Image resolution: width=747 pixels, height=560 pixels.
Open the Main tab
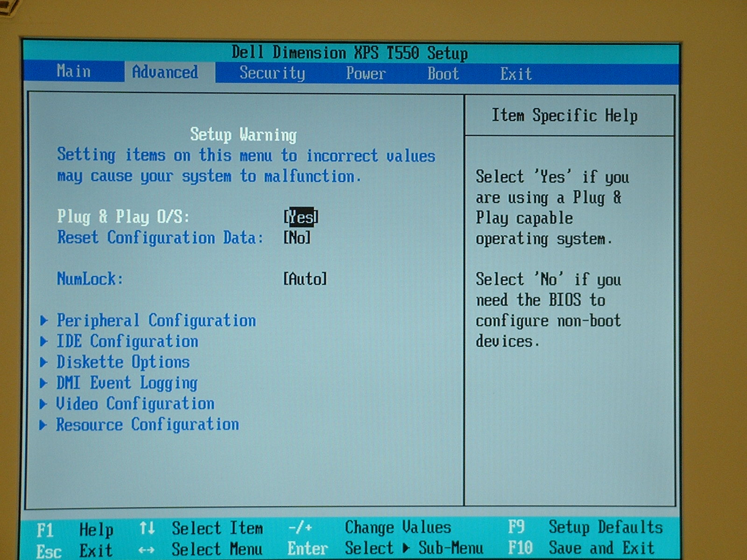74,72
